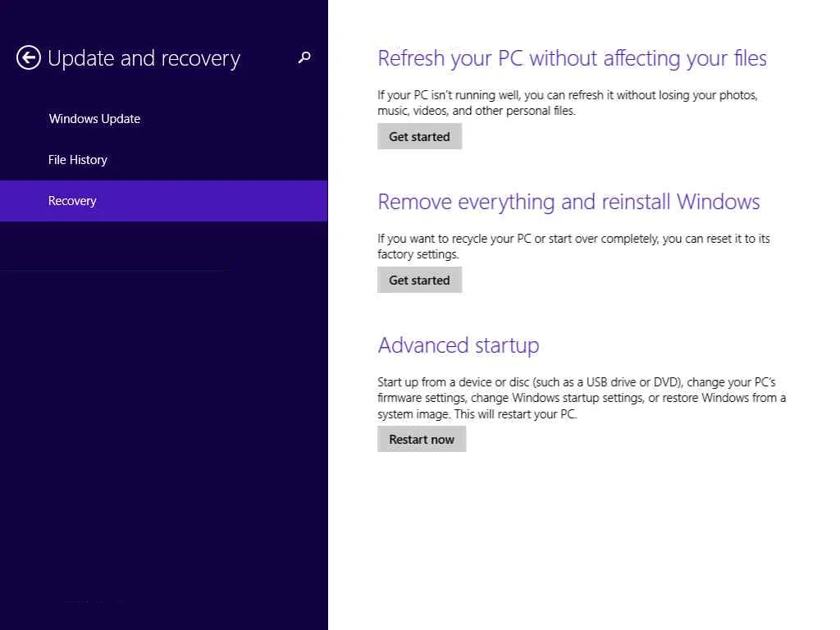Click the Refresh your PC heading
Viewport: 840px width, 630px height.
[572, 58]
